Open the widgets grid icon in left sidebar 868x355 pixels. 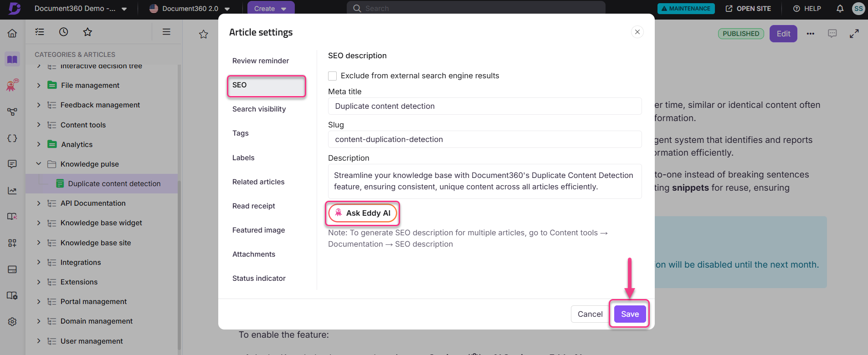[12, 243]
